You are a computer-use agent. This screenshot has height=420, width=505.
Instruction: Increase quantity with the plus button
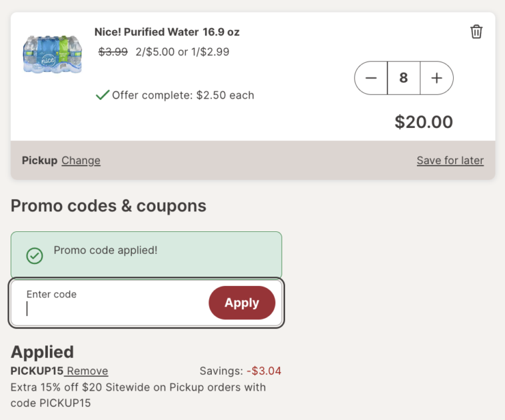[x=436, y=78]
